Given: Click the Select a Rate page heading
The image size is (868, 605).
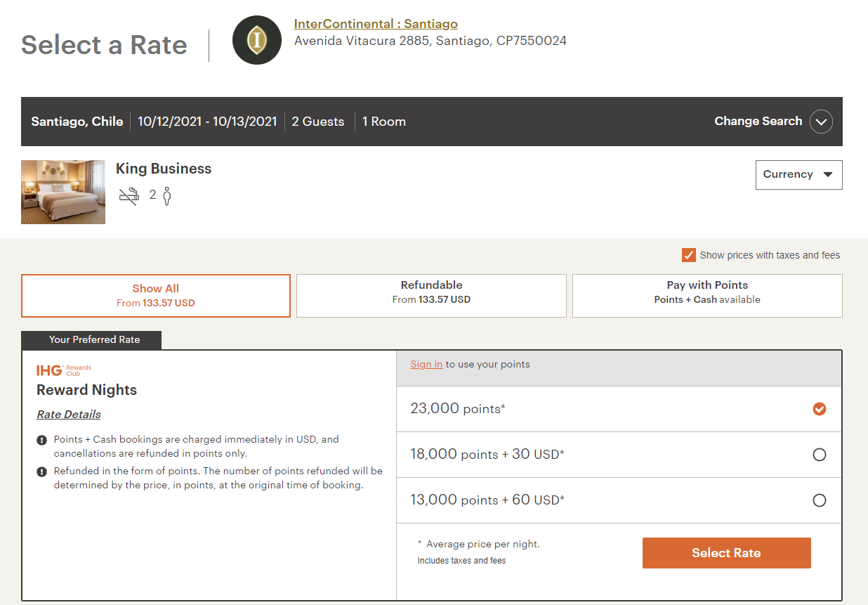Looking at the screenshot, I should point(104,45).
